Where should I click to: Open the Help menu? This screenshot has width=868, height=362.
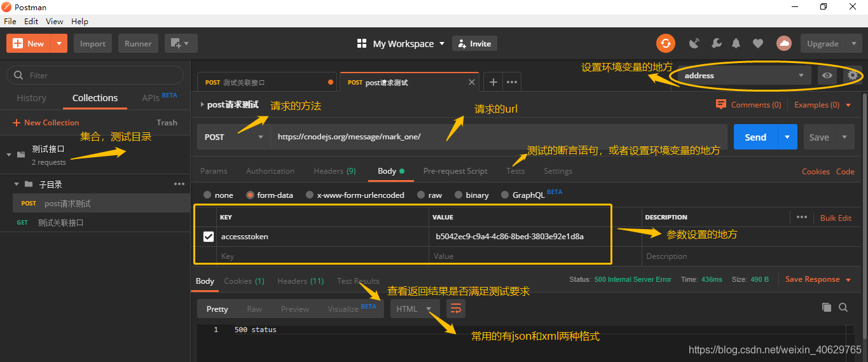click(x=80, y=21)
